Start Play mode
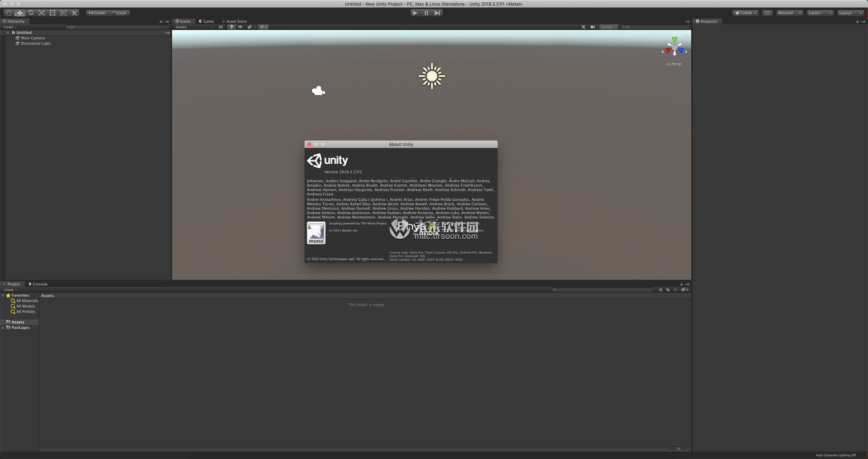The width and height of the screenshot is (868, 459). tap(415, 13)
